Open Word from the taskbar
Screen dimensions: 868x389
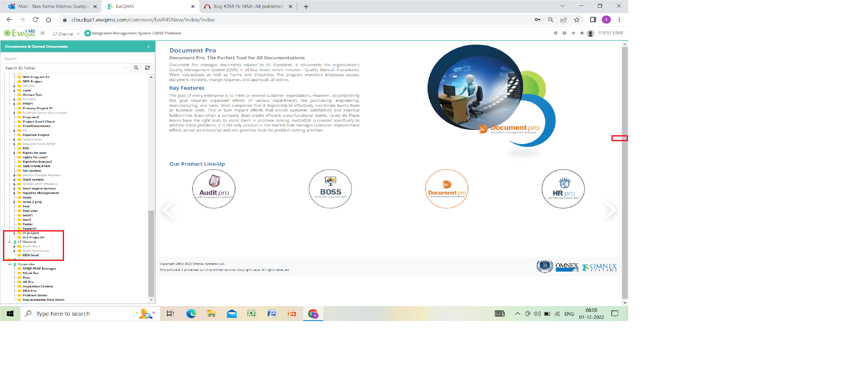(x=272, y=314)
